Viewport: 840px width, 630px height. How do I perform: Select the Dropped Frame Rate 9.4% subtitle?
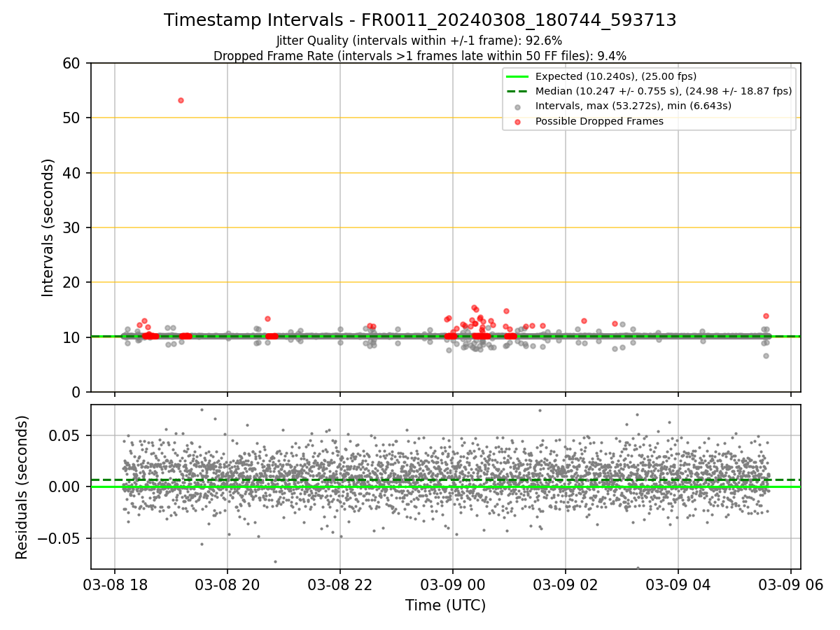coord(420,56)
